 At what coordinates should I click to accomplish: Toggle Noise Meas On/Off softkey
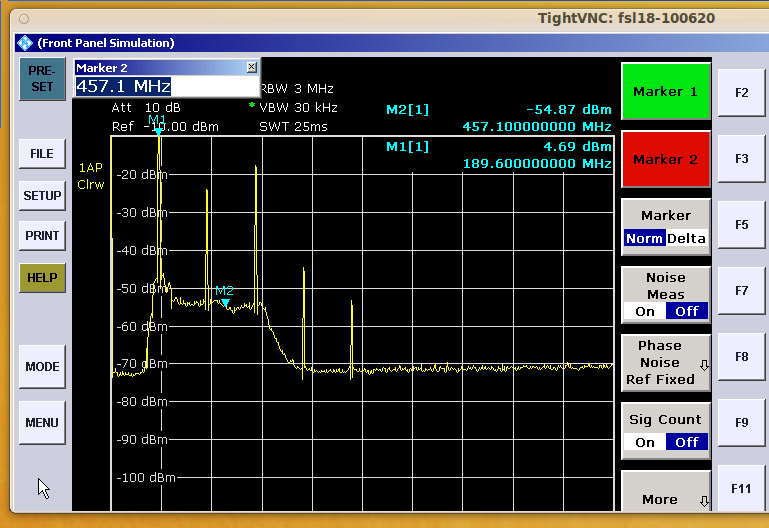(665, 293)
